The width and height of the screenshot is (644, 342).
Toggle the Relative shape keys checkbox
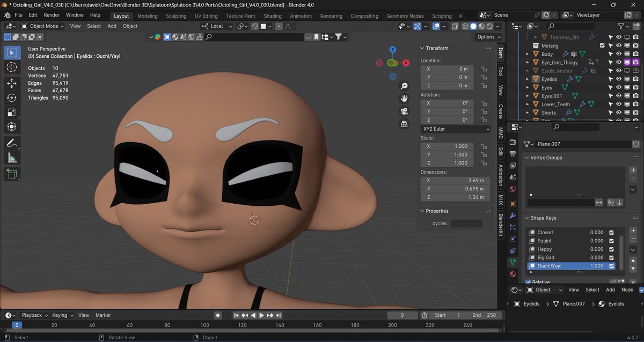pos(528,282)
